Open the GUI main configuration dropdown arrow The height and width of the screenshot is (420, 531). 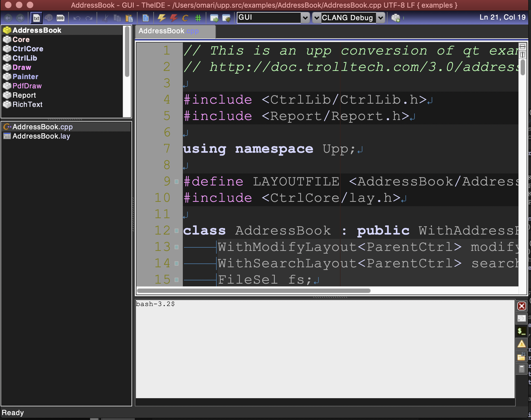pos(305,18)
